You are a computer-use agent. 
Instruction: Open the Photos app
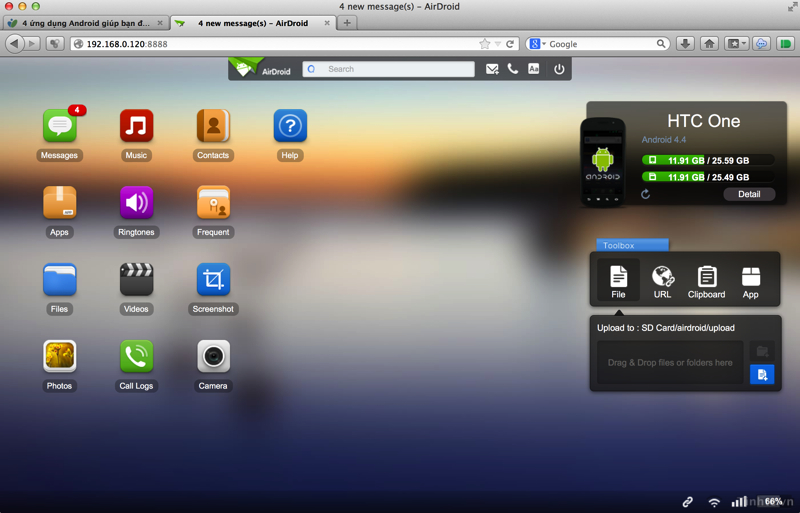pyautogui.click(x=60, y=356)
